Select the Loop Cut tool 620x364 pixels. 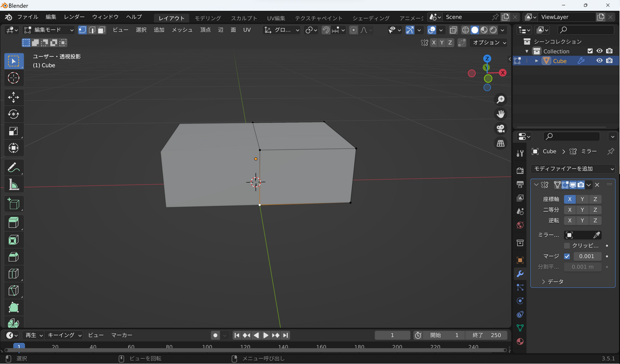point(14,274)
